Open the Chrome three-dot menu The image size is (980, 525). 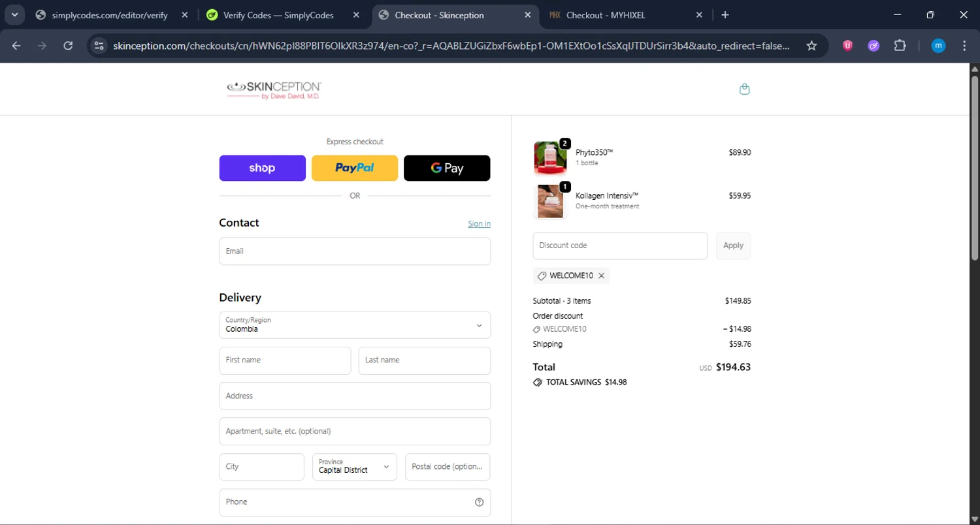click(x=964, y=46)
